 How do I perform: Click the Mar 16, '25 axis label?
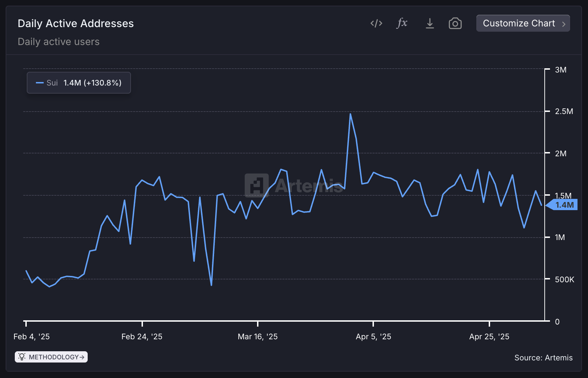point(258,336)
